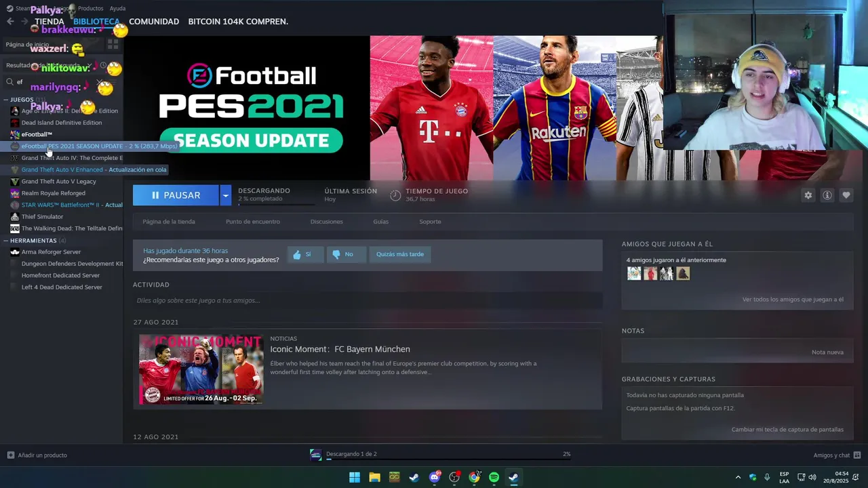This screenshot has height=488, width=868.
Task: Open Discusiones link
Action: click(327, 222)
